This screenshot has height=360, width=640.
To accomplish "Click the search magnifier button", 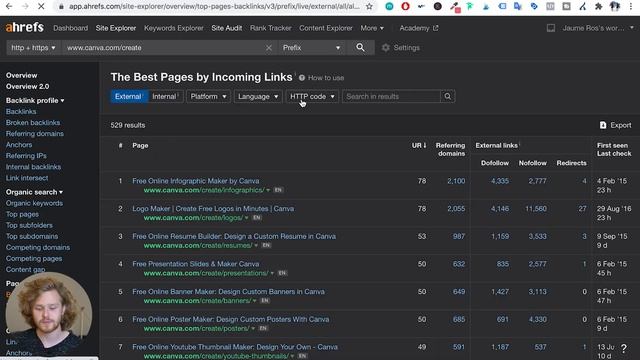I will tap(360, 48).
